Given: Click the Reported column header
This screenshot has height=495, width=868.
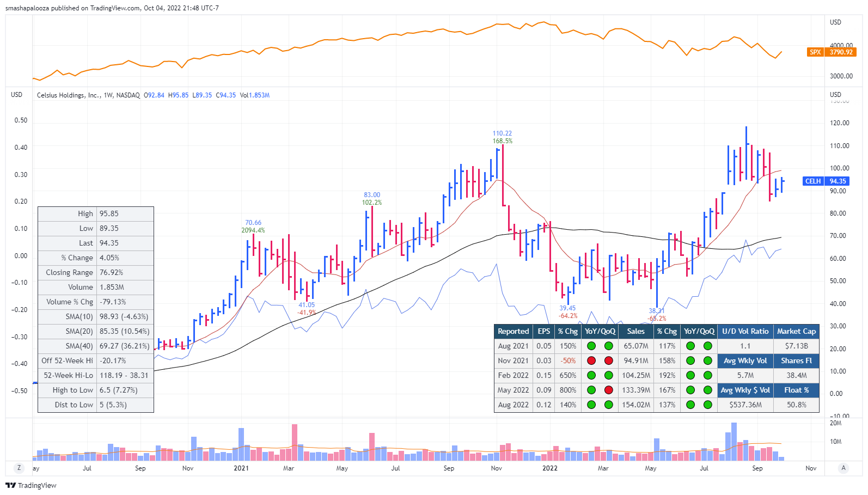Looking at the screenshot, I should point(513,331).
